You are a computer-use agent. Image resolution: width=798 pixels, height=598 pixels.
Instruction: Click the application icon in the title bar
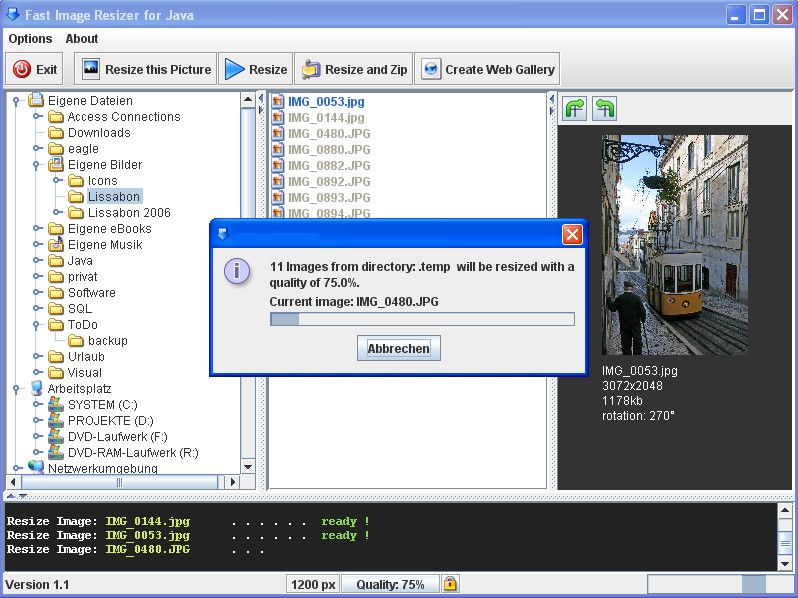coord(12,14)
